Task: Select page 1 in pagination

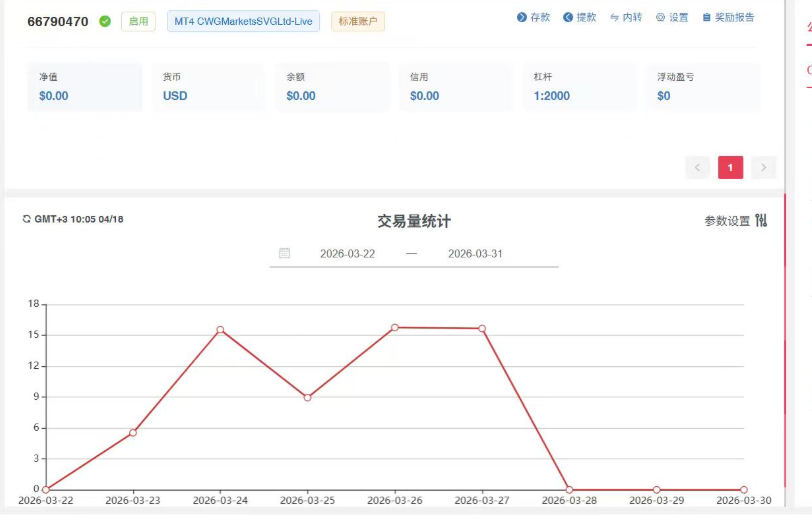Action: (730, 168)
